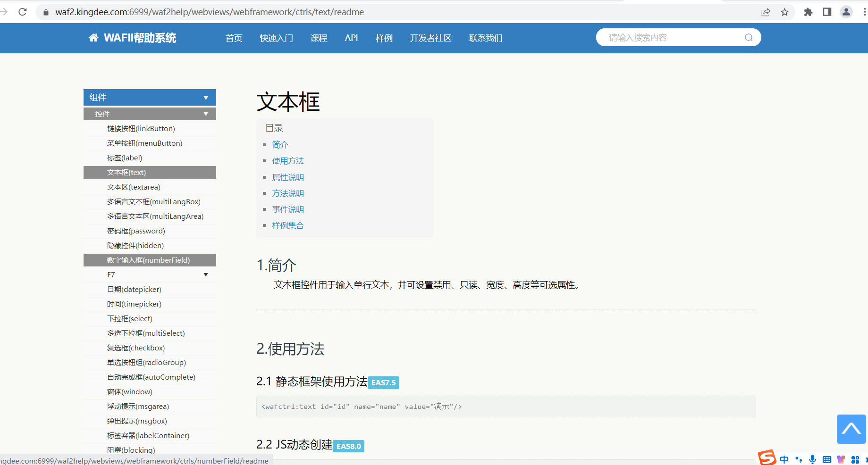Viewport: 868px width, 465px height.
Task: Jump to the 属性说明 section link
Action: 288,177
